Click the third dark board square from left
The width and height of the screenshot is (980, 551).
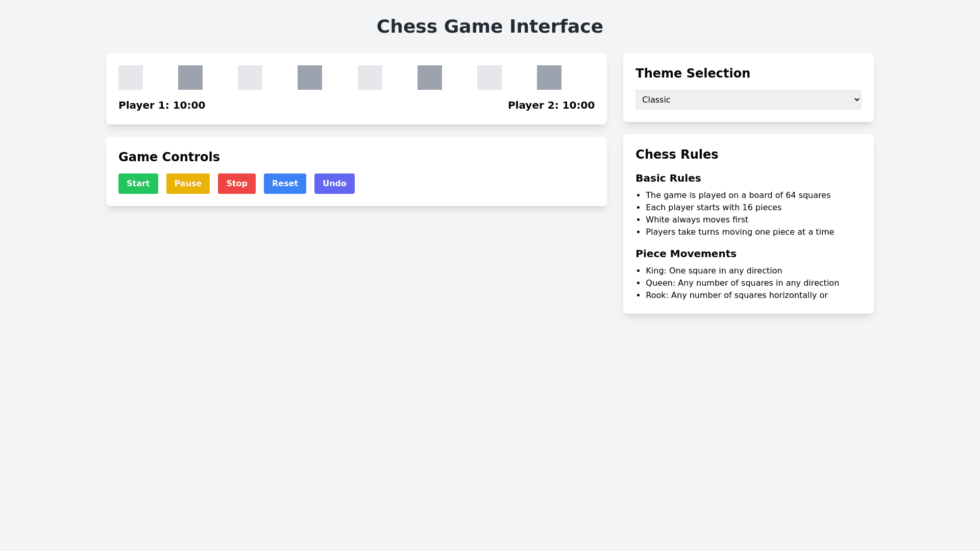coord(430,78)
